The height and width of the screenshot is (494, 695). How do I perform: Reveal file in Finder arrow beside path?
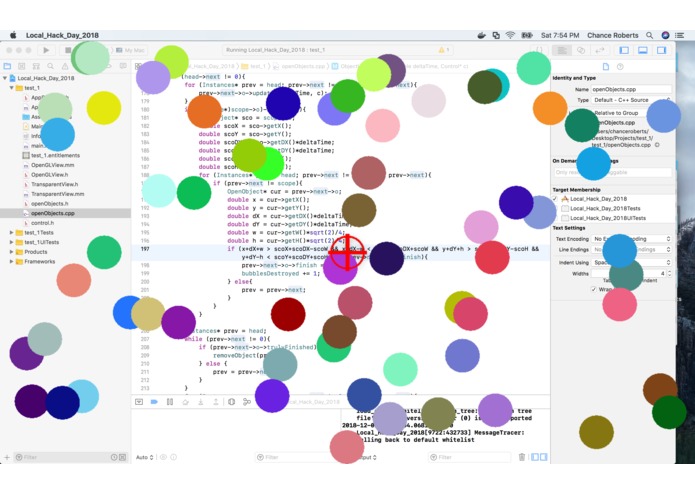pos(657,145)
